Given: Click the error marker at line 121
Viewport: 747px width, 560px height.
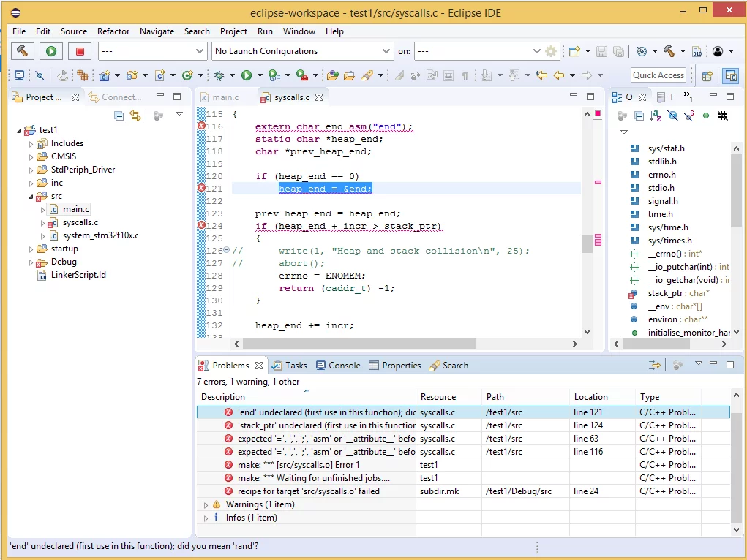Looking at the screenshot, I should [x=201, y=188].
